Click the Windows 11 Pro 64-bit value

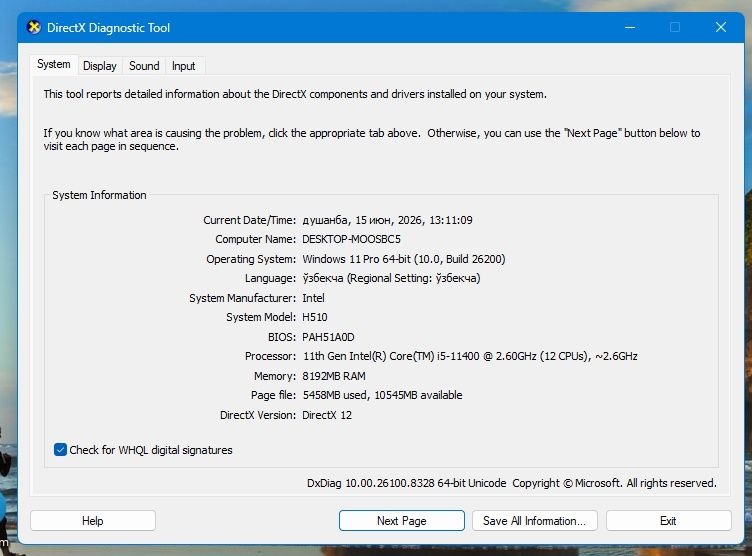click(x=403, y=259)
